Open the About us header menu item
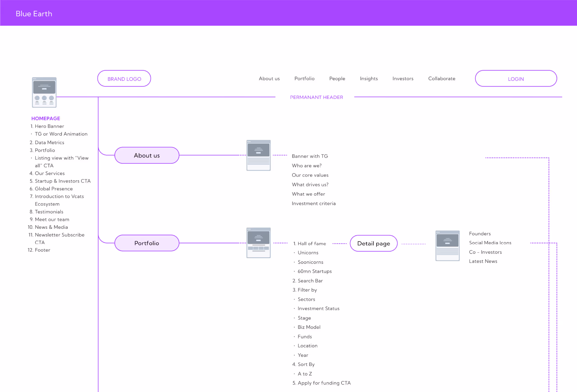 point(269,79)
